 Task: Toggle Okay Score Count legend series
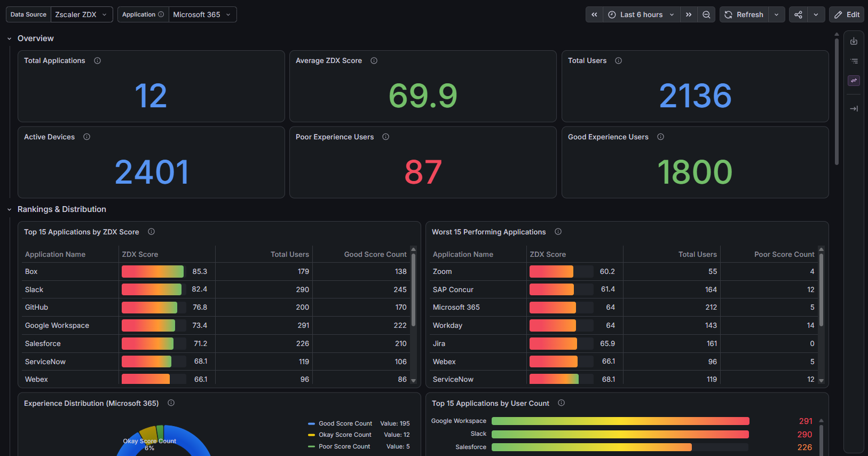(x=345, y=435)
